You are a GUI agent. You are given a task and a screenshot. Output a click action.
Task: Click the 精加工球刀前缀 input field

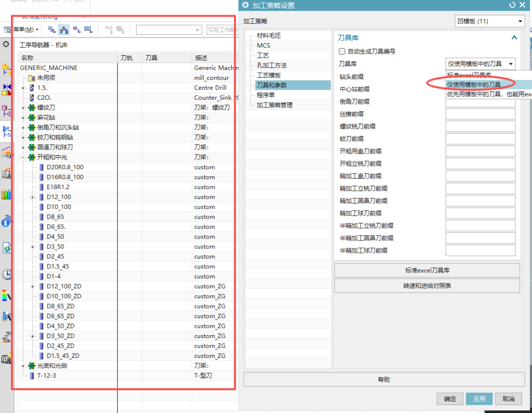pyautogui.click(x=480, y=213)
